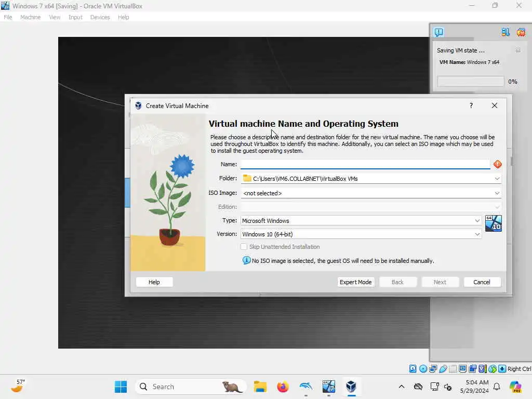Viewport: 532px width, 399px height.
Task: Toggle Skip Unattended Installation checkbox
Action: [244, 247]
